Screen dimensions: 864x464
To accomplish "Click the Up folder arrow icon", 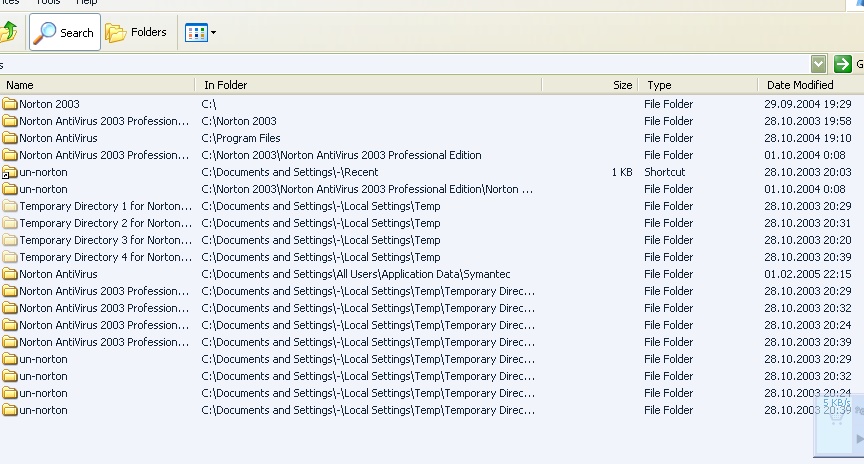I will pyautogui.click(x=7, y=32).
